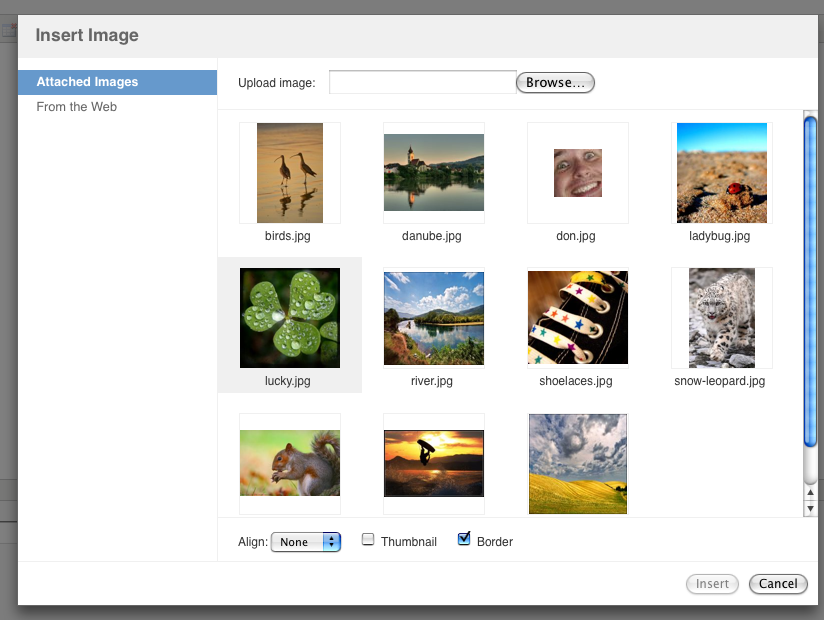Click the birds.jpg file name
This screenshot has width=824, height=620.
click(287, 236)
